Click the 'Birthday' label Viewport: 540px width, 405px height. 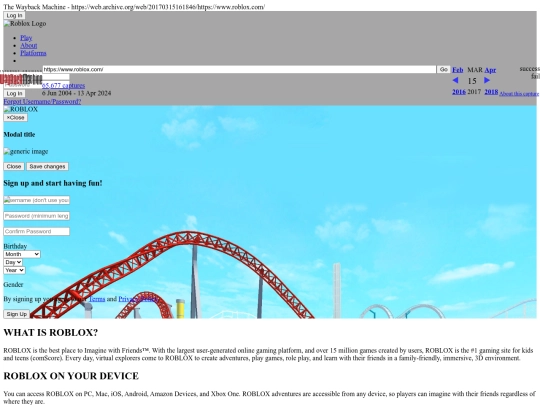pyautogui.click(x=15, y=246)
